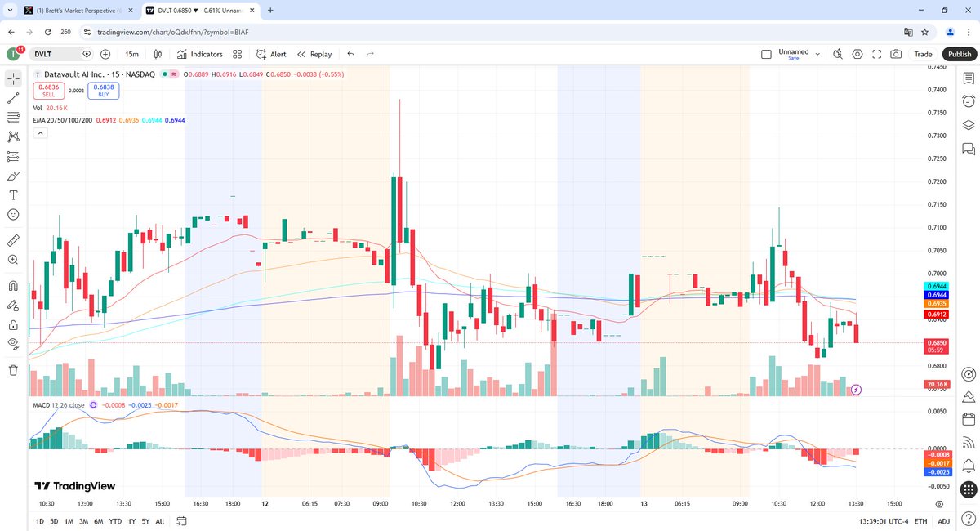Image resolution: width=980 pixels, height=531 pixels.
Task: Open the chart patterns tool
Action: tap(13, 137)
